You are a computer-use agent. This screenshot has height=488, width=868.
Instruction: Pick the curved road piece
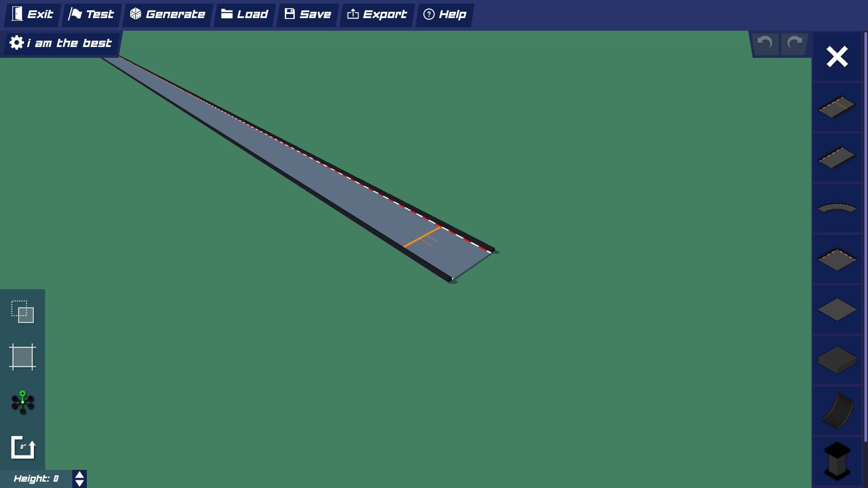(x=837, y=208)
